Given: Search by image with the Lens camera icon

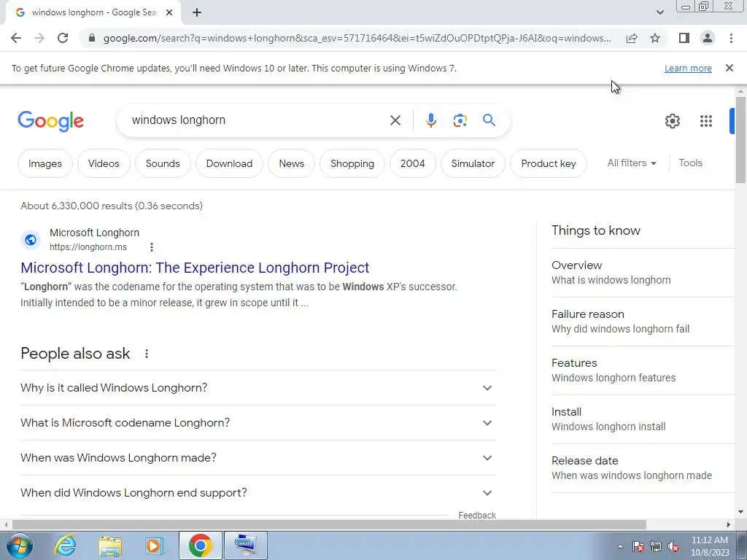Looking at the screenshot, I should 460,120.
